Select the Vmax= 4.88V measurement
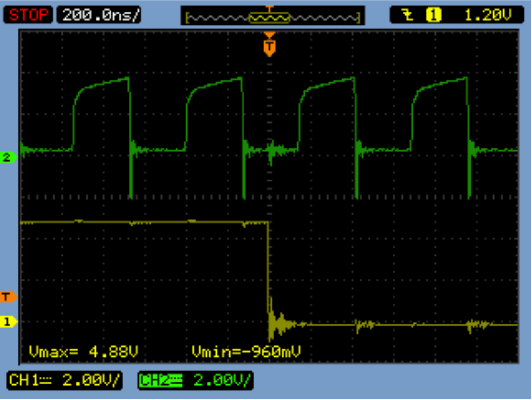The height and width of the screenshot is (400, 532). click(84, 352)
